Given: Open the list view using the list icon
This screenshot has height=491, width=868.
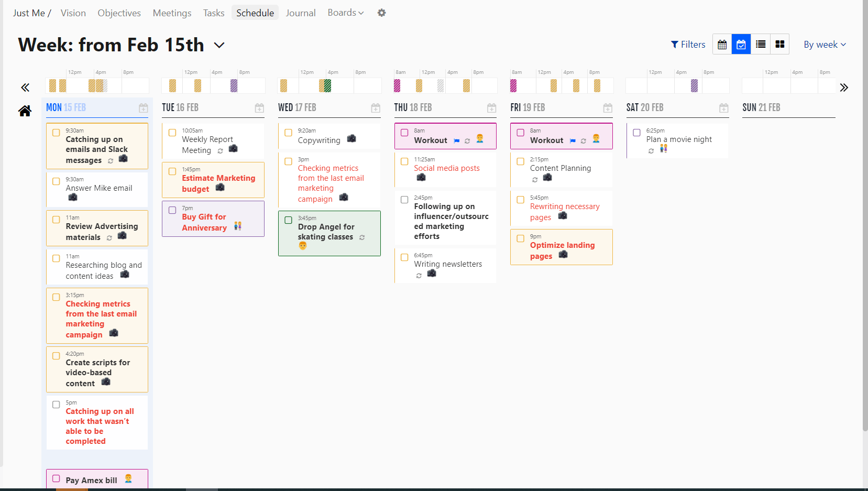Looking at the screenshot, I should point(761,44).
